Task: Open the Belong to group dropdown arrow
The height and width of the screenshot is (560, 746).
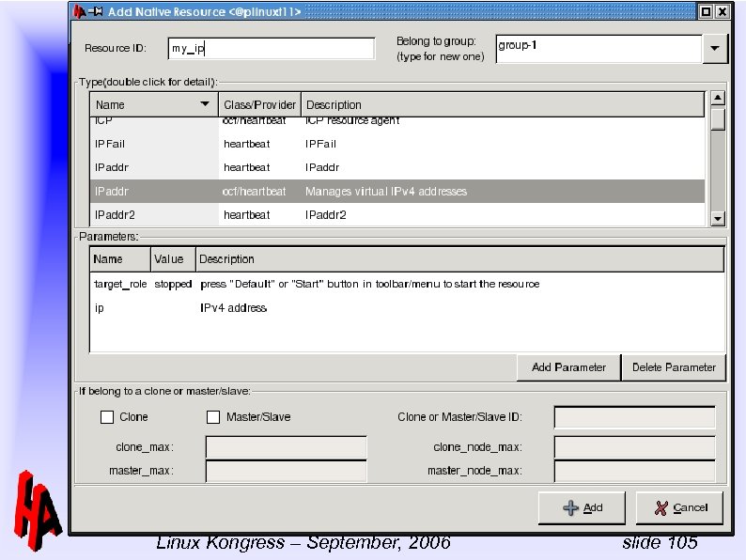Action: (x=715, y=48)
